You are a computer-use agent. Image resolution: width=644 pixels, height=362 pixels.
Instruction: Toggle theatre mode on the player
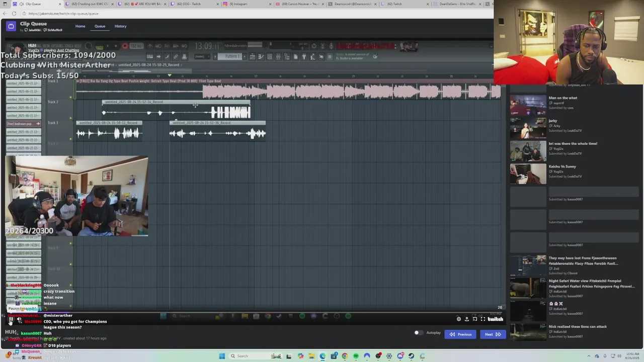click(x=474, y=319)
